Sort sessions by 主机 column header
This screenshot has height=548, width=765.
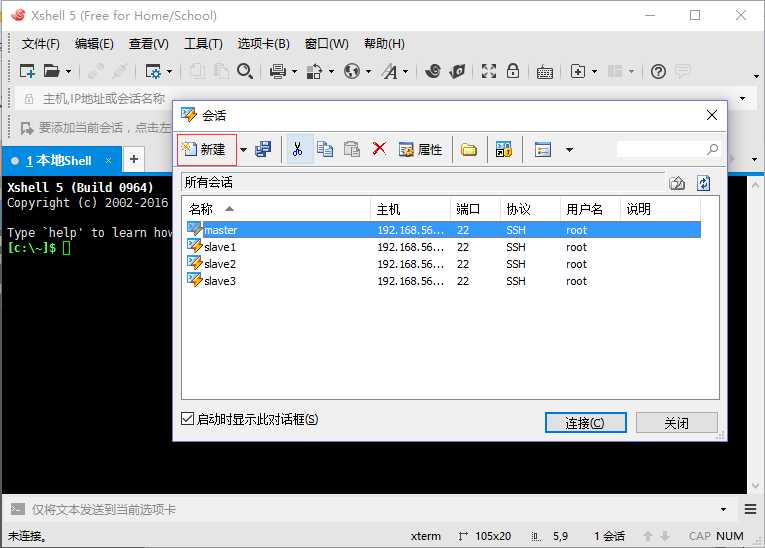click(411, 209)
